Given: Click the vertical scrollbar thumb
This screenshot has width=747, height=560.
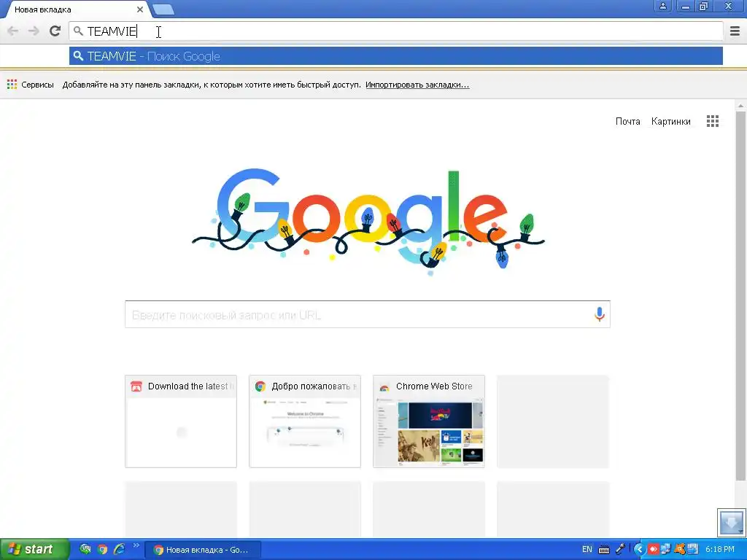Looking at the screenshot, I should coord(740,295).
